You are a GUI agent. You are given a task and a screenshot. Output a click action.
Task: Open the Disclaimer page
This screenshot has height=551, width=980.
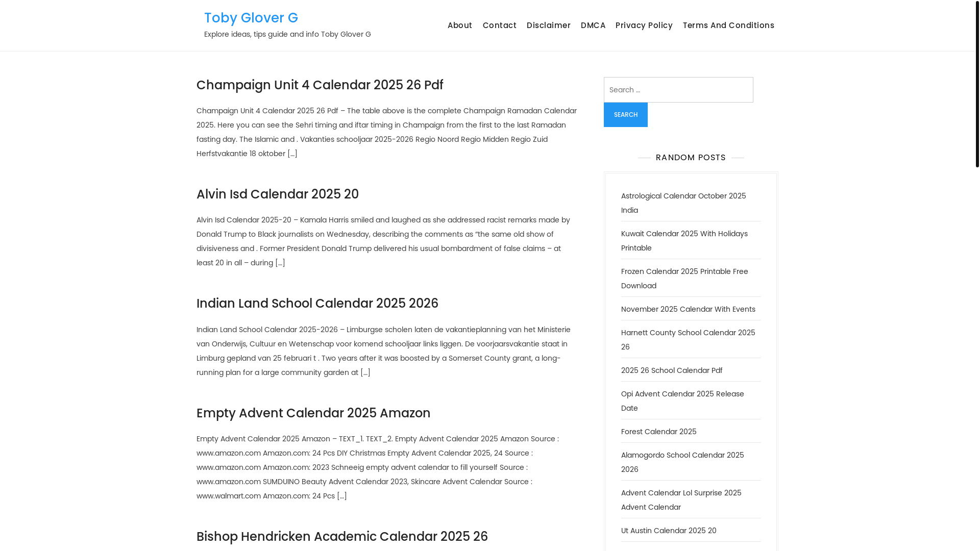tap(549, 26)
